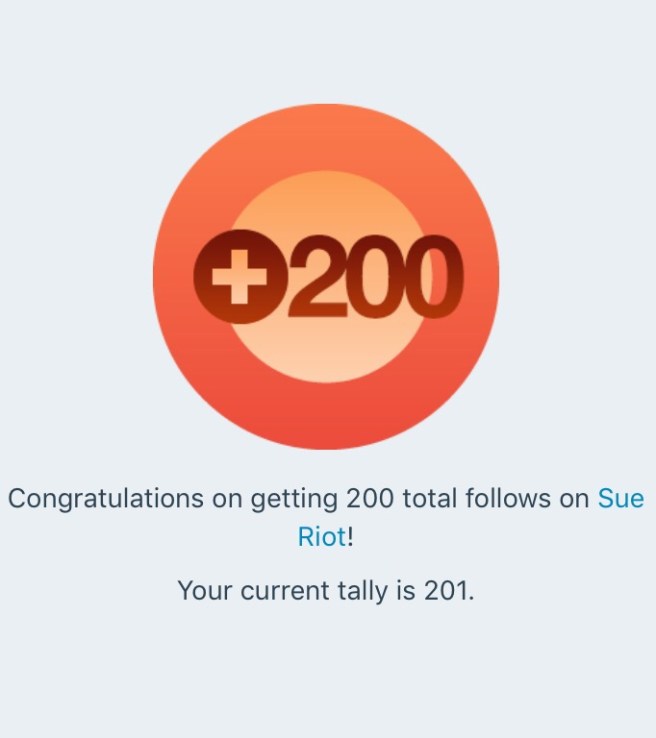
Task: Click the word "Your" in the tally line
Action: coord(205,590)
